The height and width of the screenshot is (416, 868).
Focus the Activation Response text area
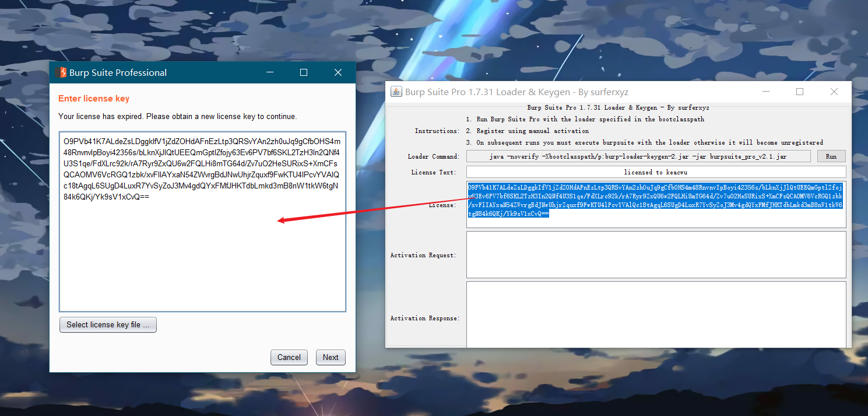tap(656, 315)
